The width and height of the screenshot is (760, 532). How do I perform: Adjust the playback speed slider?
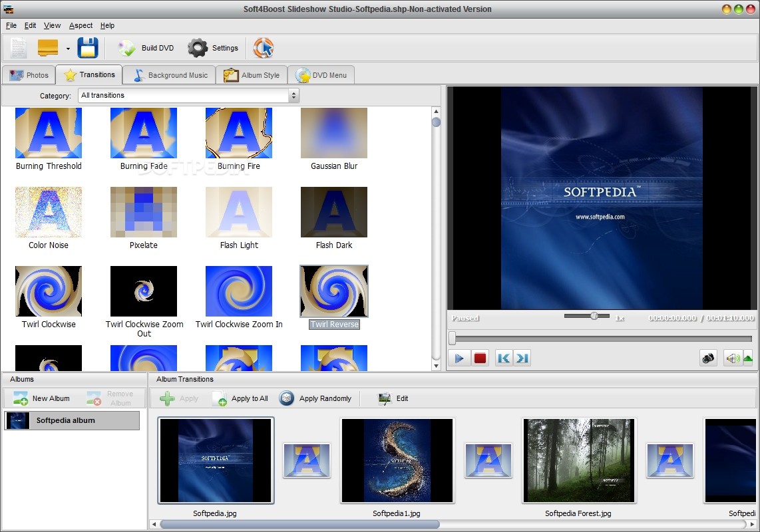click(594, 316)
